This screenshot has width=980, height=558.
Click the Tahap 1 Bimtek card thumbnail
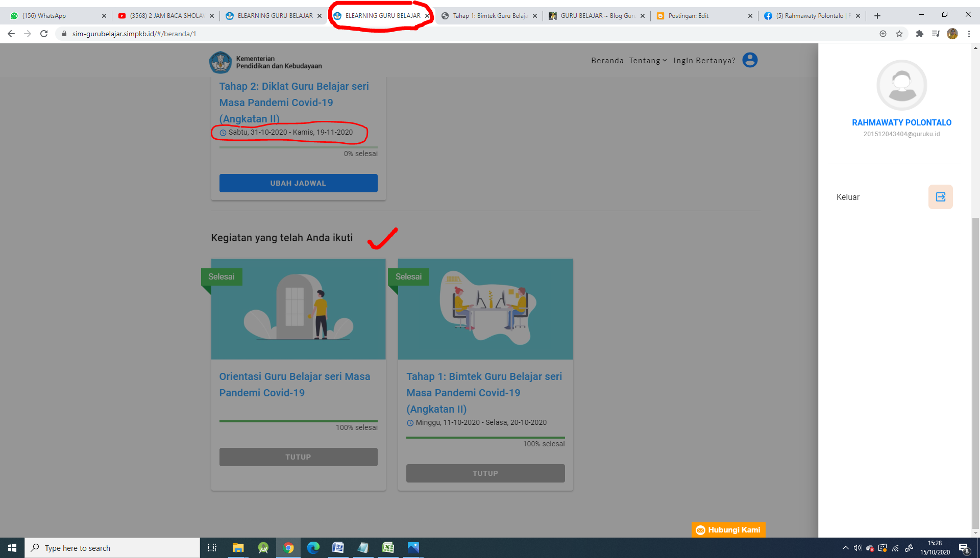pos(485,309)
